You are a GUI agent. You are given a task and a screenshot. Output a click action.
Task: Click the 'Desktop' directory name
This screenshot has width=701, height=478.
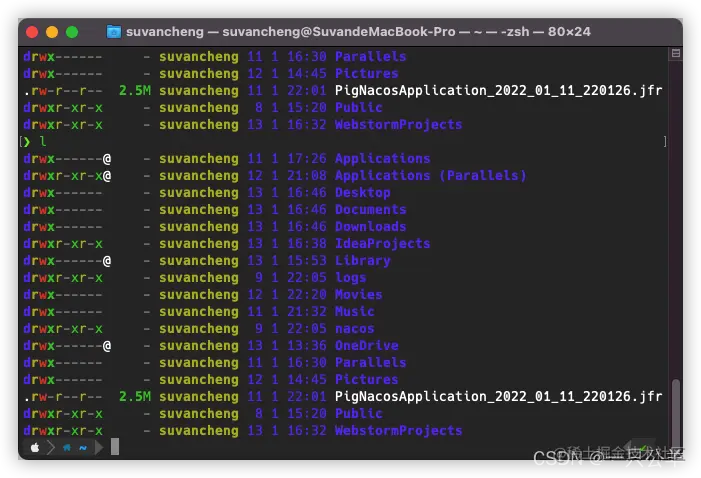click(363, 193)
